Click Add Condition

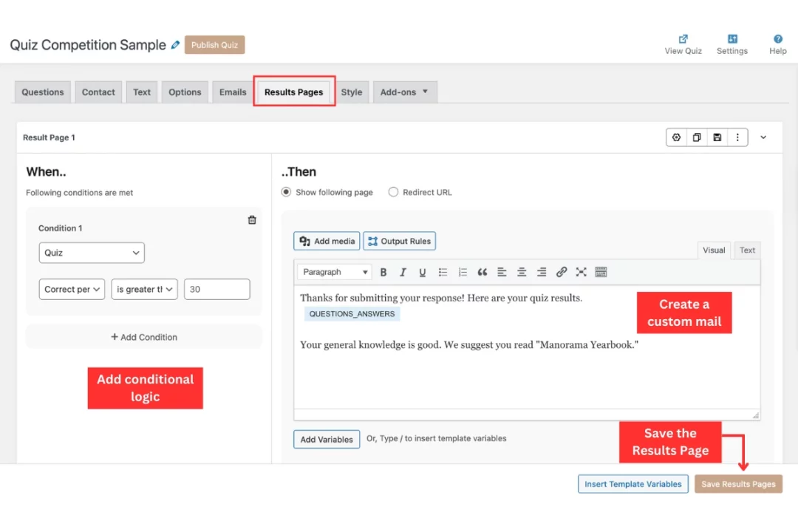(x=143, y=337)
